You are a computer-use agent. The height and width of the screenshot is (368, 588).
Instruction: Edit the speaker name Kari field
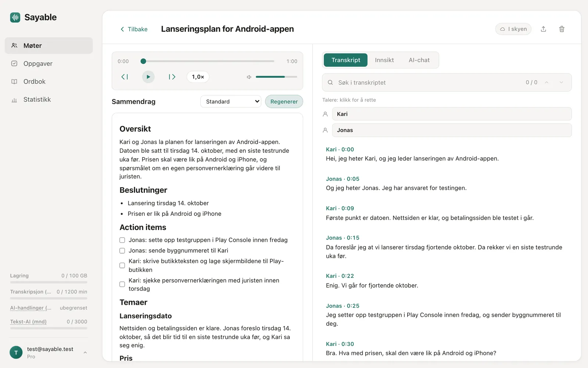452,114
